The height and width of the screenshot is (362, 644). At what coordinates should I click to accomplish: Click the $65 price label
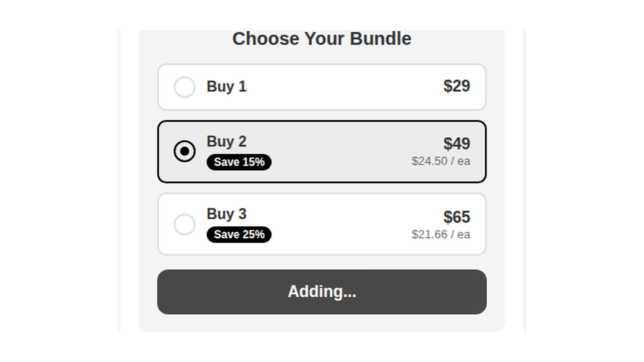(457, 217)
